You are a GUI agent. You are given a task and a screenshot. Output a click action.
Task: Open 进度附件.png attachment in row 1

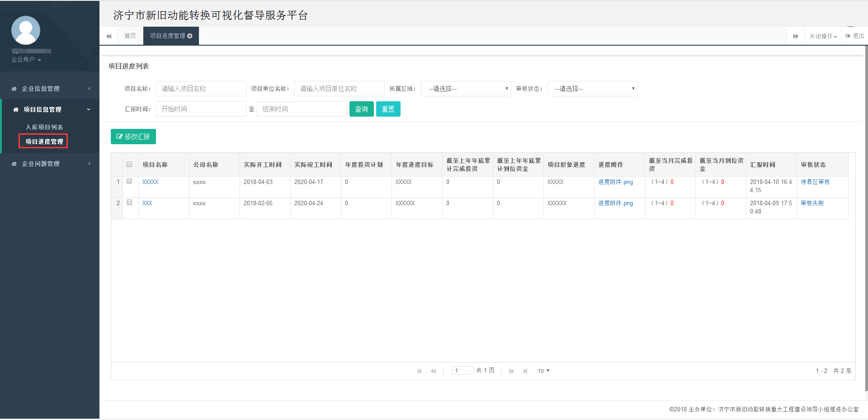[x=615, y=182]
